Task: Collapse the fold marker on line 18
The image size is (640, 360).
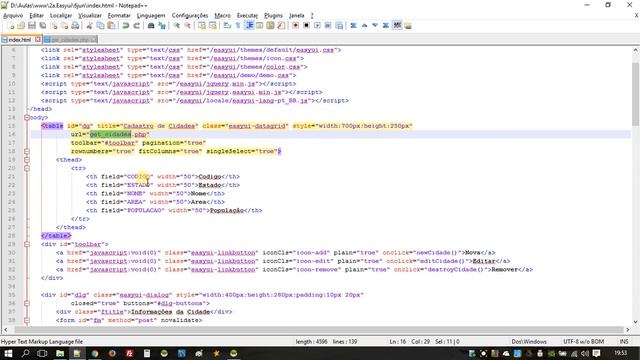Action: point(27,151)
